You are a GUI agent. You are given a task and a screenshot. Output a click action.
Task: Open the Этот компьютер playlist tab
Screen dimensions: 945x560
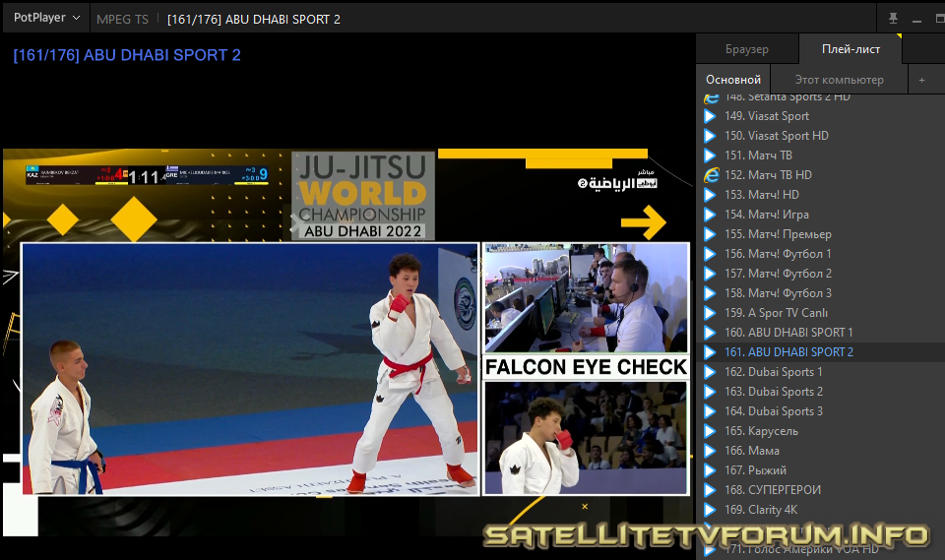click(839, 79)
